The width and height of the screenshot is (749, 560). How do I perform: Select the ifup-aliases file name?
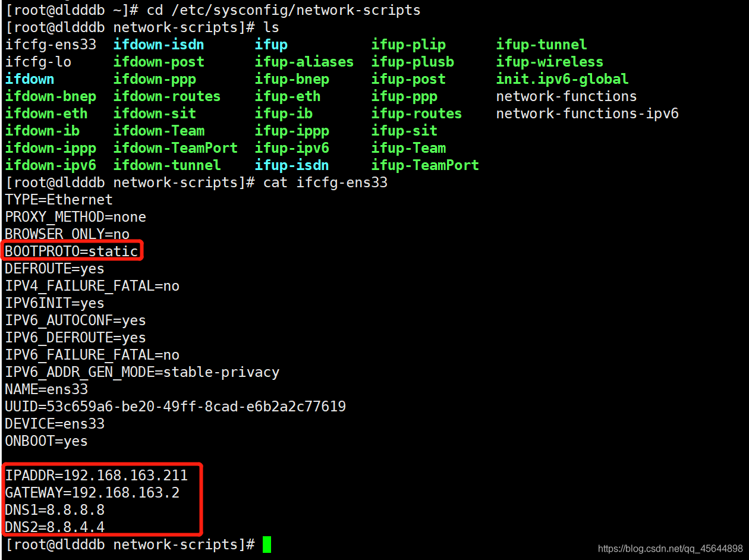[304, 62]
